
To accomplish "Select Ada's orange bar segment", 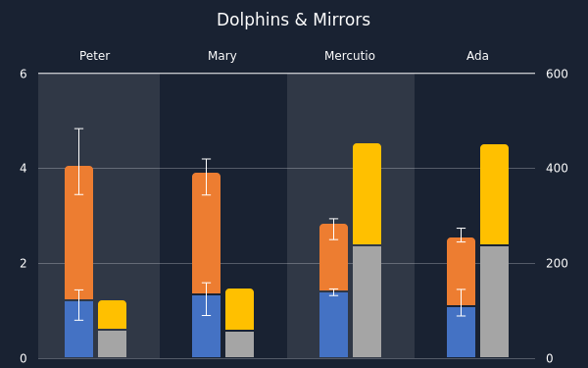I will click(462, 272).
